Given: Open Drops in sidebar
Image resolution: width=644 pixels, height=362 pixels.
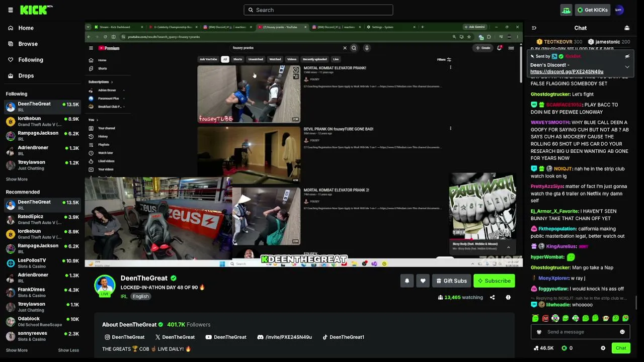Looking at the screenshot, I should (42, 75).
